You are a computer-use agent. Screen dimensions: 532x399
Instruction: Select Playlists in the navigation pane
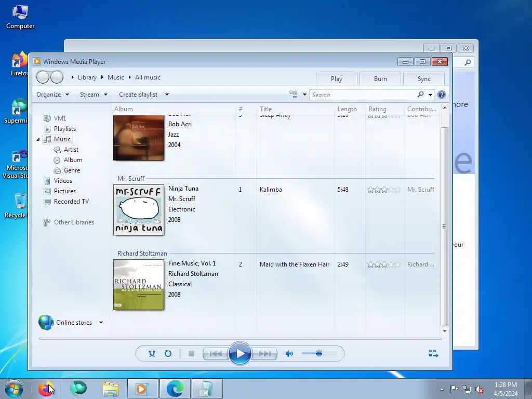tap(64, 129)
